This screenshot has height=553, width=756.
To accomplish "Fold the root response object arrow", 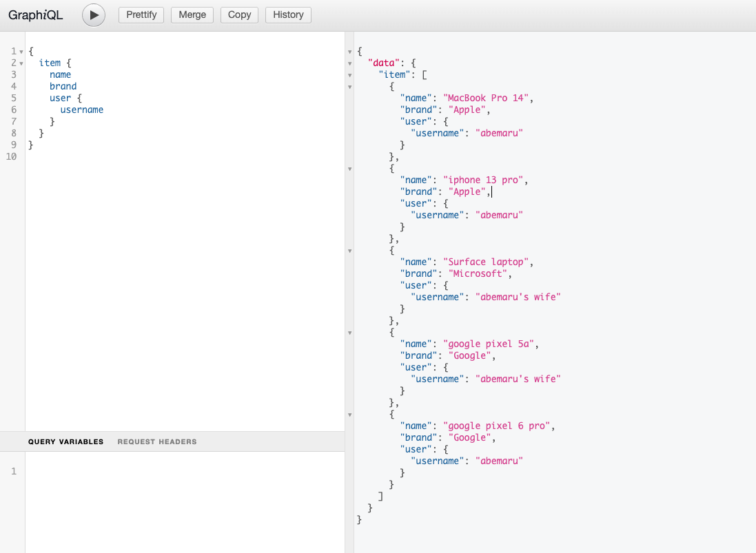I will (x=350, y=52).
